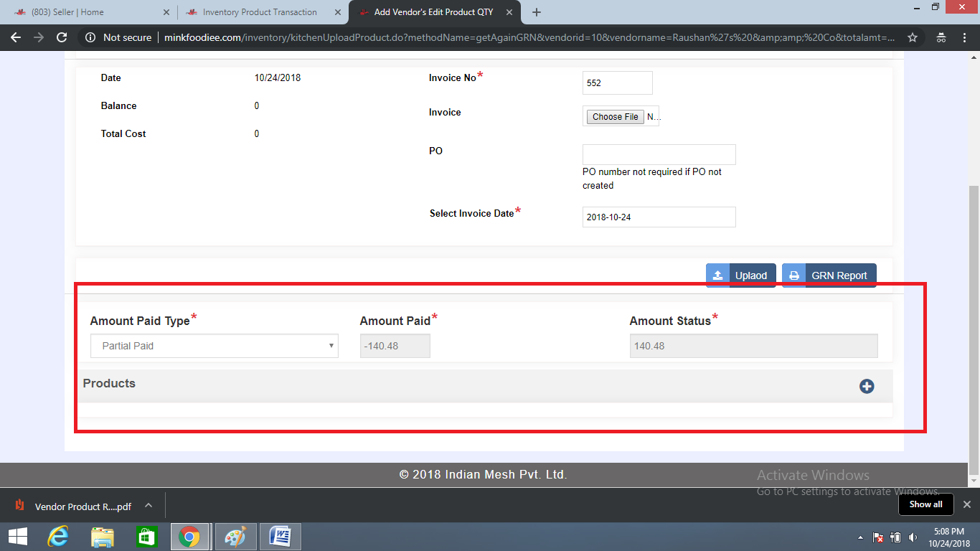The height and width of the screenshot is (551, 980).
Task: Open Word from the taskbar
Action: point(281,537)
